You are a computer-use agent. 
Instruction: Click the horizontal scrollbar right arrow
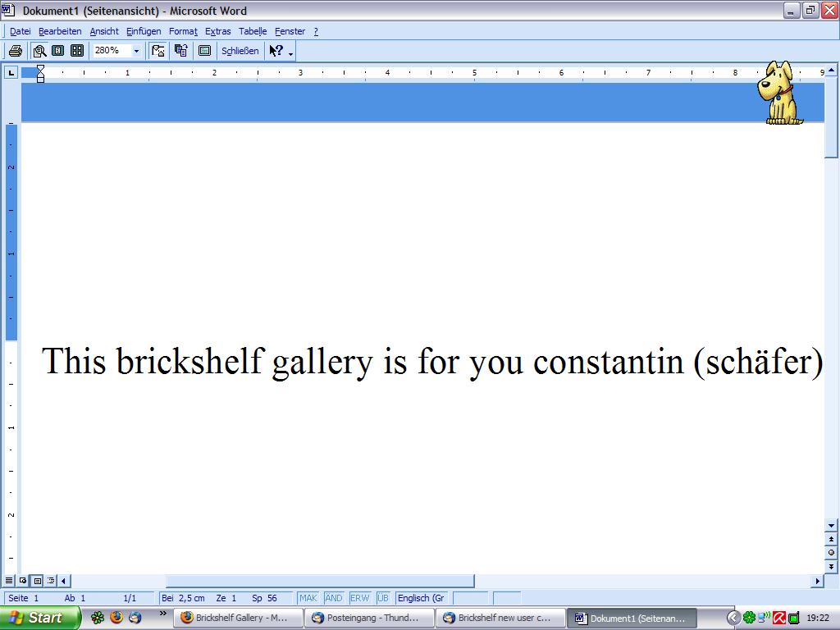[818, 581]
